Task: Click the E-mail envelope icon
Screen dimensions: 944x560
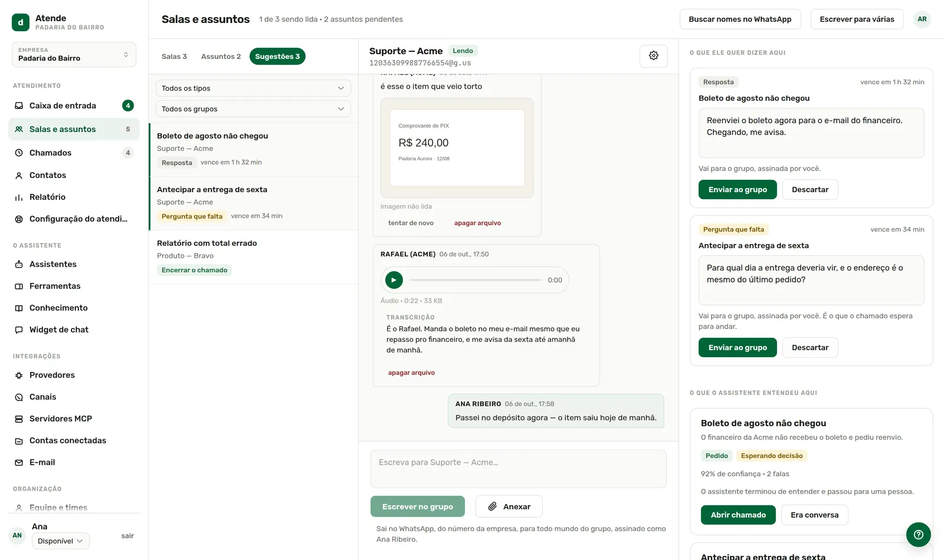Action: (19, 462)
